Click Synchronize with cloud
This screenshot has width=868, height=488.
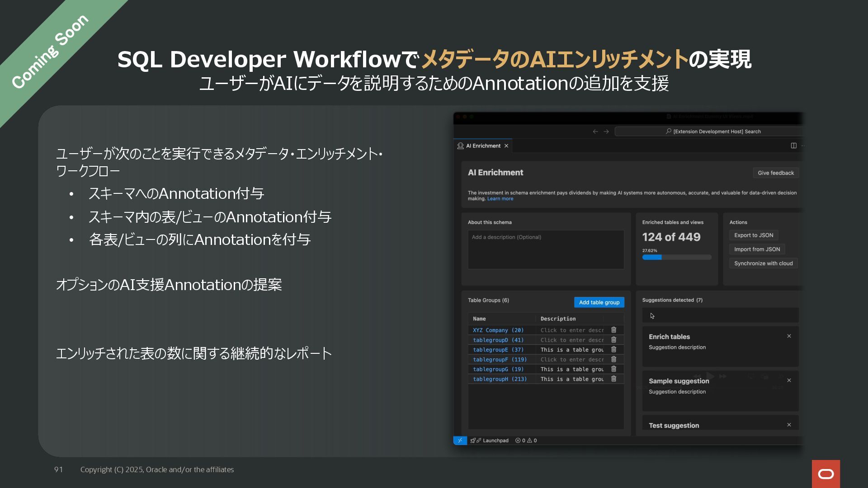click(763, 263)
